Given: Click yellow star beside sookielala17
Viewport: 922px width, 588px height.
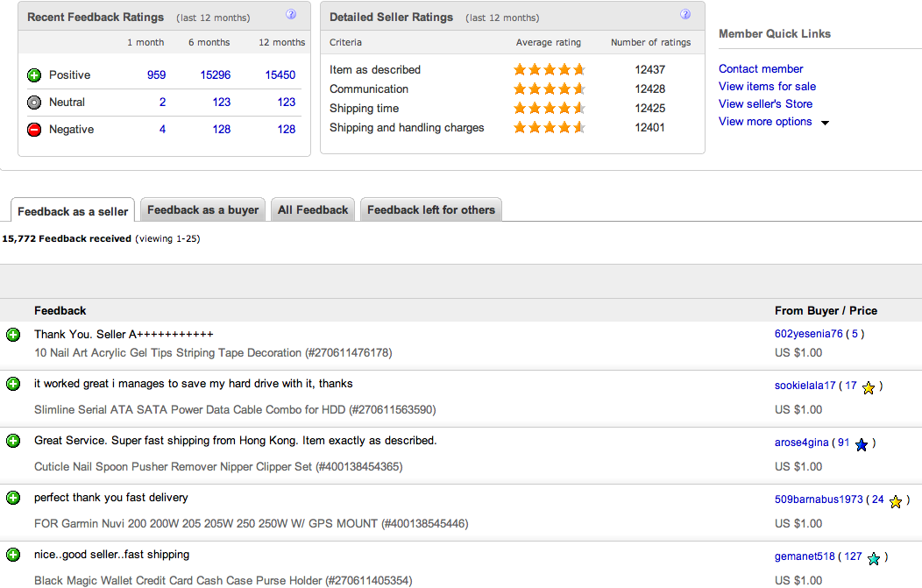Looking at the screenshot, I should pos(869,387).
